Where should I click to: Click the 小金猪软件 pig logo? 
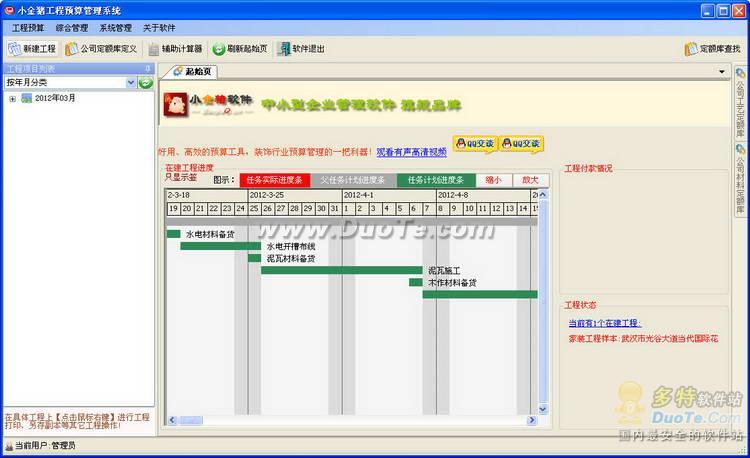pos(175,104)
